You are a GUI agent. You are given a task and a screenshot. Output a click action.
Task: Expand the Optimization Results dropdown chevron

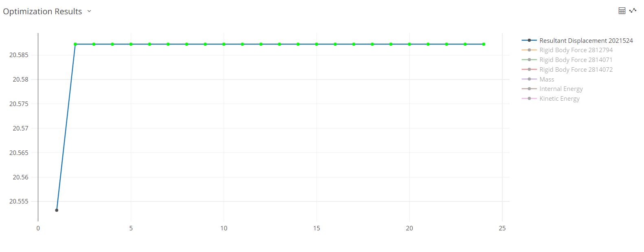[89, 11]
